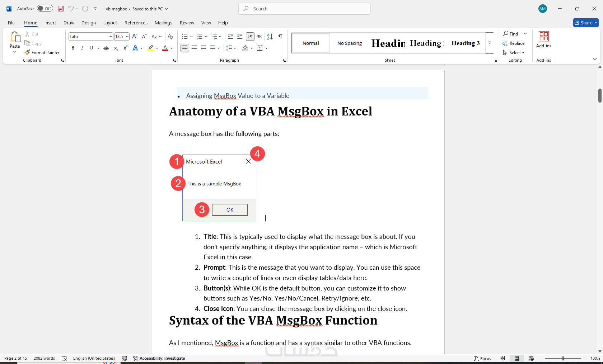Image resolution: width=603 pixels, height=364 pixels.
Task: Toggle Italic formatting
Action: (82, 48)
